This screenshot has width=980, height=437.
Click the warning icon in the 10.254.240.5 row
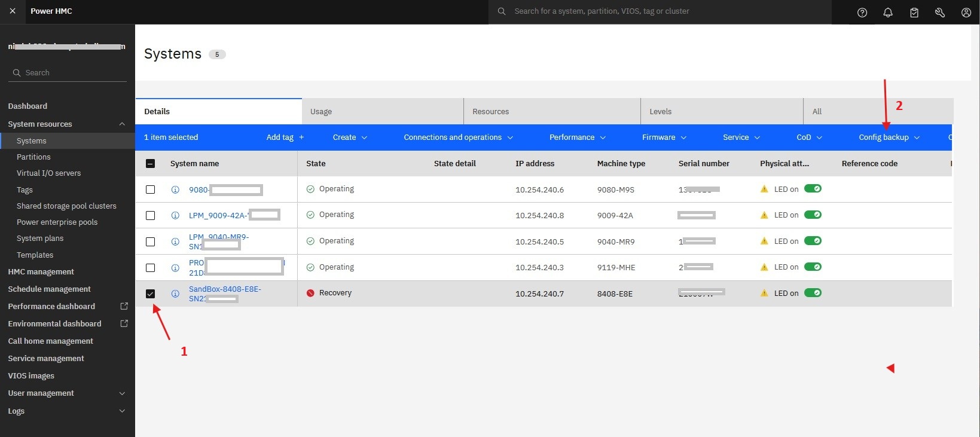[x=764, y=241]
